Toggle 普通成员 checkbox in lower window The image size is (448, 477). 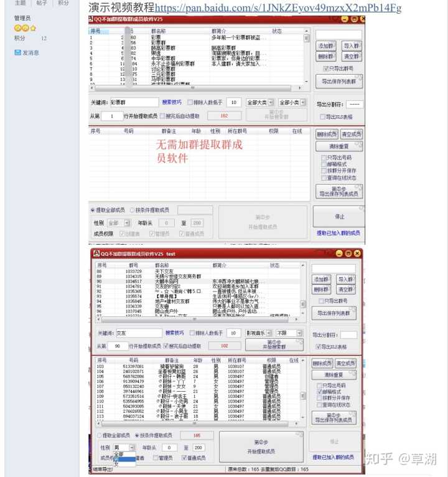pyautogui.click(x=184, y=458)
